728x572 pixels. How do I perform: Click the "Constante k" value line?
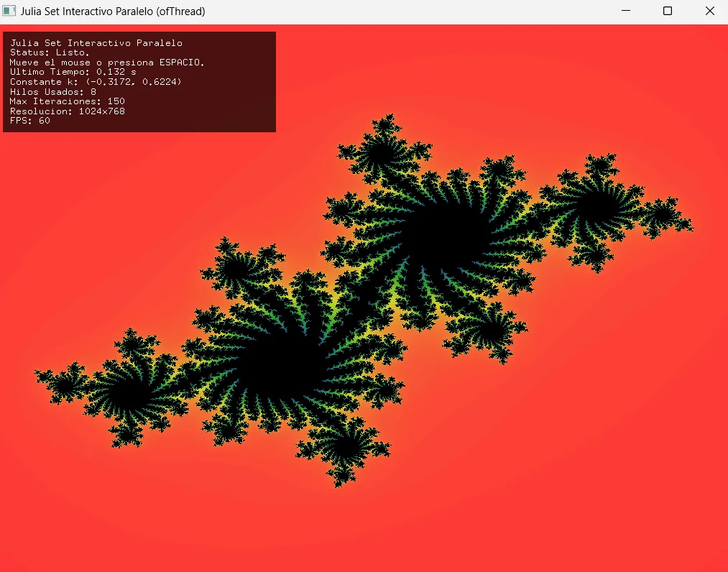coord(96,82)
